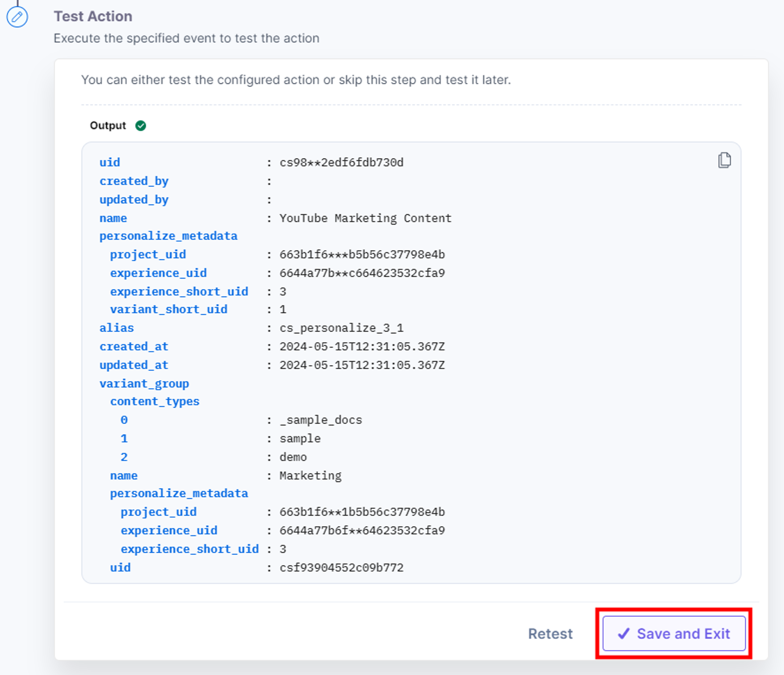
Task: Select the value csf93904552c09b772
Action: click(341, 568)
